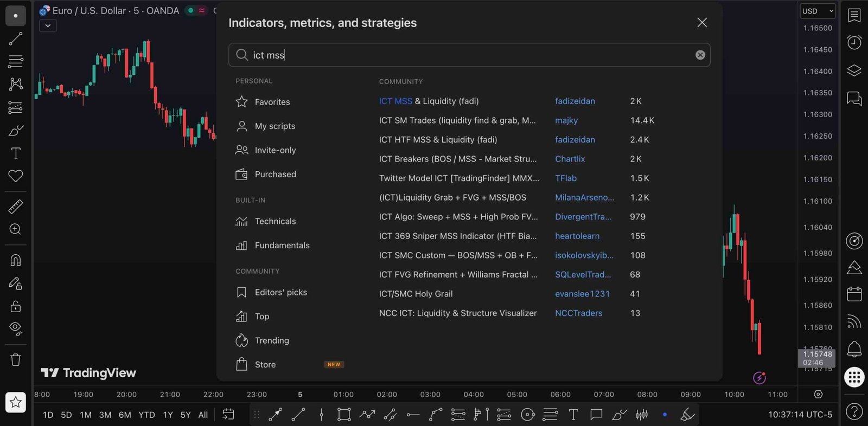Click in the indicators search input field
Screen dimensions: 868x426
pyautogui.click(x=469, y=55)
